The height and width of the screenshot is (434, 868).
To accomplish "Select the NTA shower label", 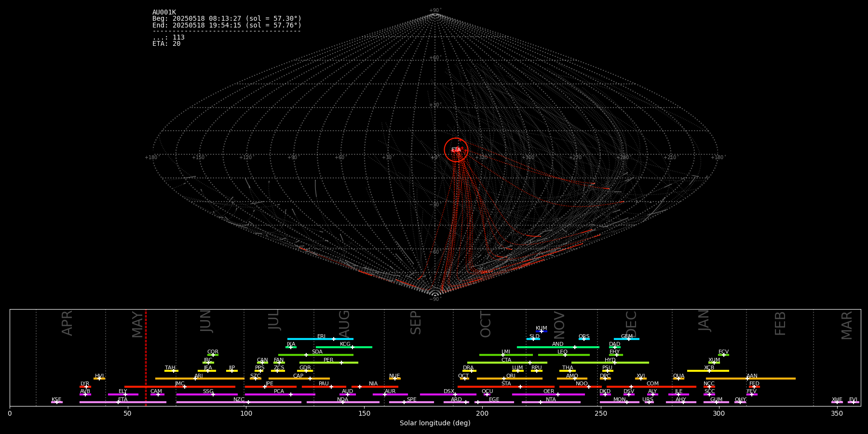I will click(x=551, y=399).
